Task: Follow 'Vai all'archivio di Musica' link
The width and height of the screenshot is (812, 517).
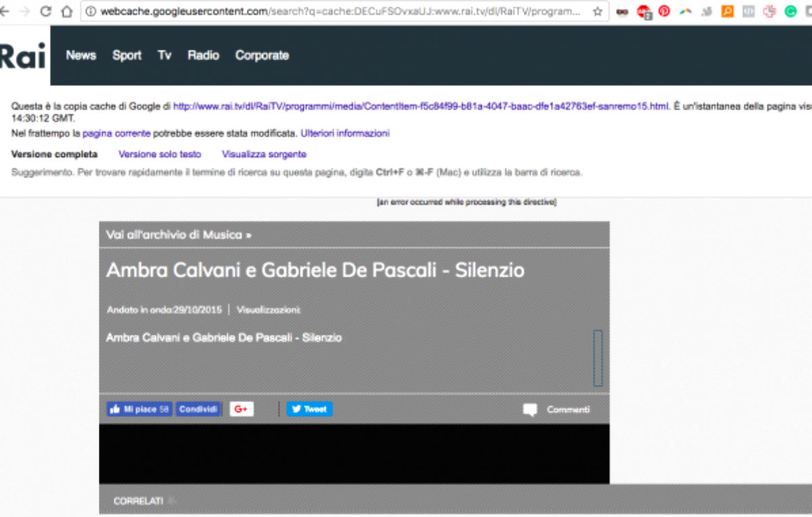Action: coord(179,235)
